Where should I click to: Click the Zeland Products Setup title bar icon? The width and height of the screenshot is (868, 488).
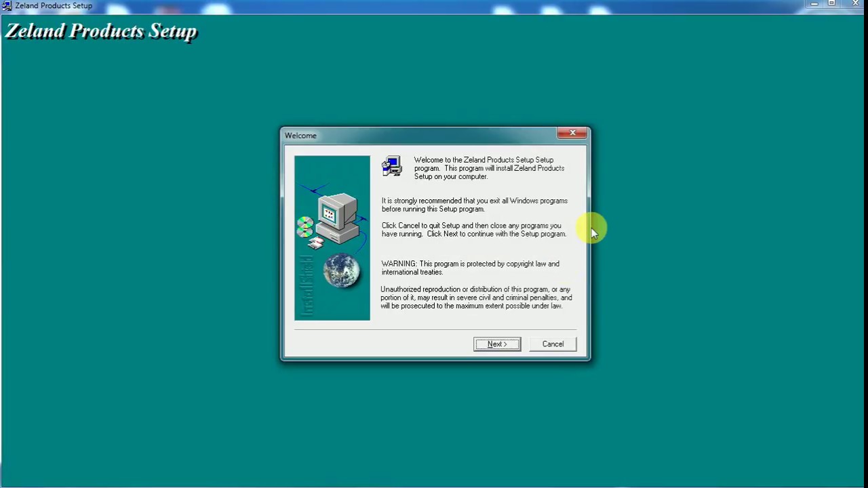click(7, 5)
